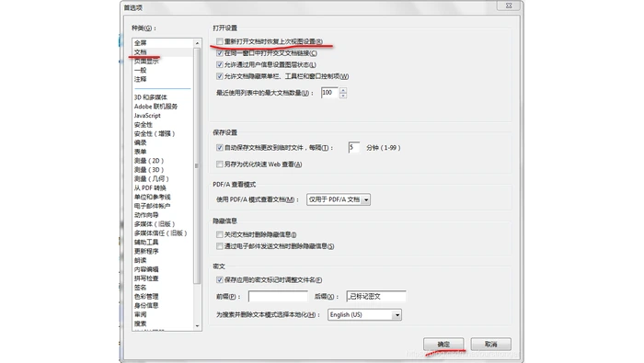Select '多媒体信任（旧版）' category
Image resolution: width=644 pixels, height=363 pixels.
161,233
